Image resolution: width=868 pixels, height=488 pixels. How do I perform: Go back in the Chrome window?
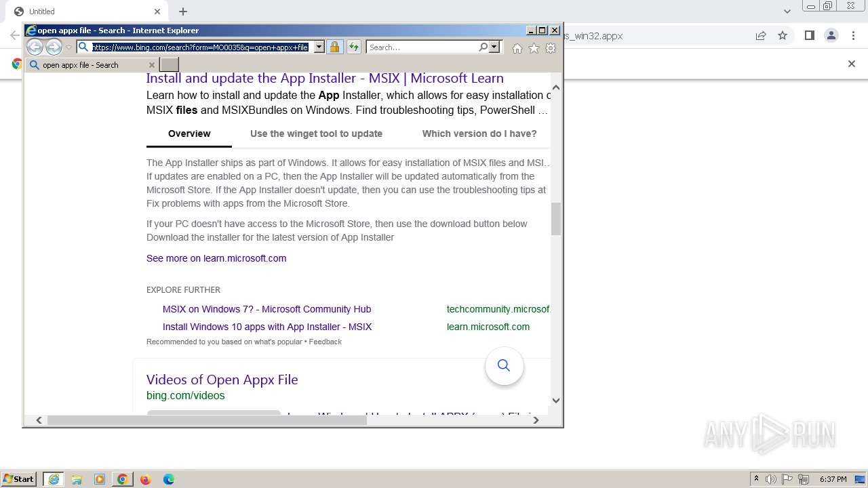[15, 36]
